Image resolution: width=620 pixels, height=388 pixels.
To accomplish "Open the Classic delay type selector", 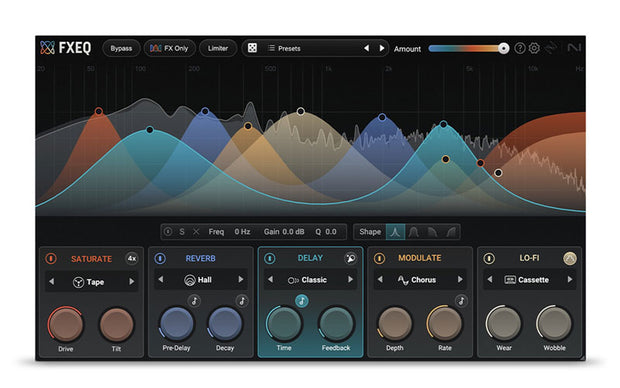I will pyautogui.click(x=308, y=280).
